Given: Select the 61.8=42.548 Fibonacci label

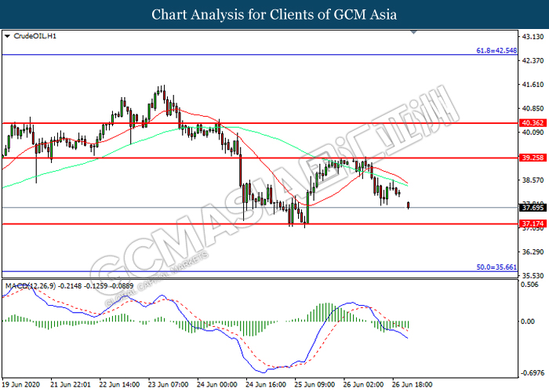Looking at the screenshot, I should coord(496,50).
